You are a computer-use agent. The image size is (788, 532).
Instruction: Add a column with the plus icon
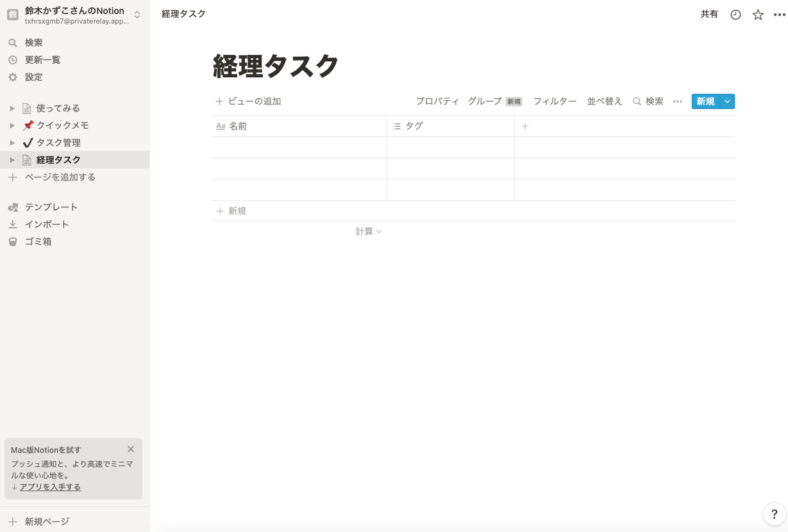(x=525, y=126)
